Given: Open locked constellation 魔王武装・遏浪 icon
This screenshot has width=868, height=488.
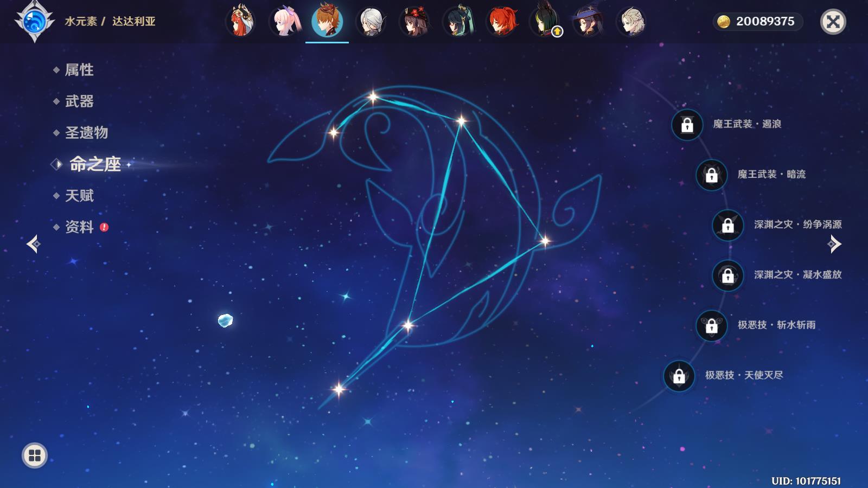Looking at the screenshot, I should click(687, 125).
